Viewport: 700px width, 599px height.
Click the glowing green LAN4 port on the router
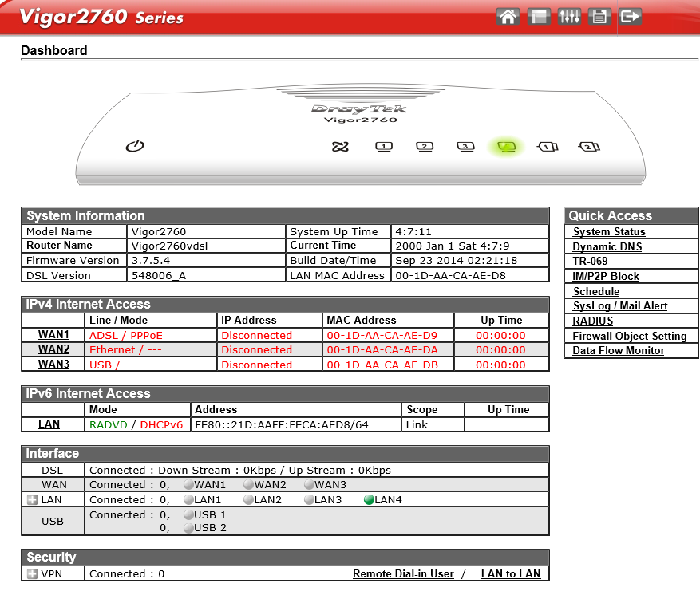(x=506, y=147)
